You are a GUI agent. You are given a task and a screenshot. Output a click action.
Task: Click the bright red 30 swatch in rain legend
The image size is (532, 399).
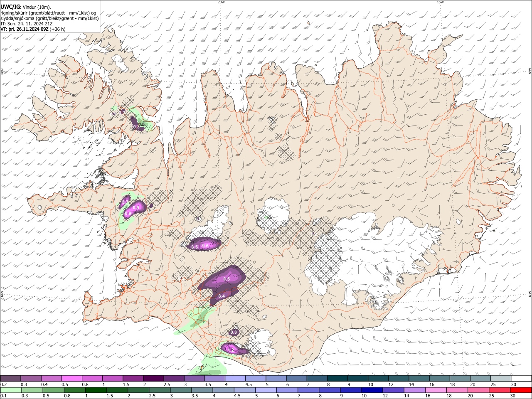(x=521, y=390)
